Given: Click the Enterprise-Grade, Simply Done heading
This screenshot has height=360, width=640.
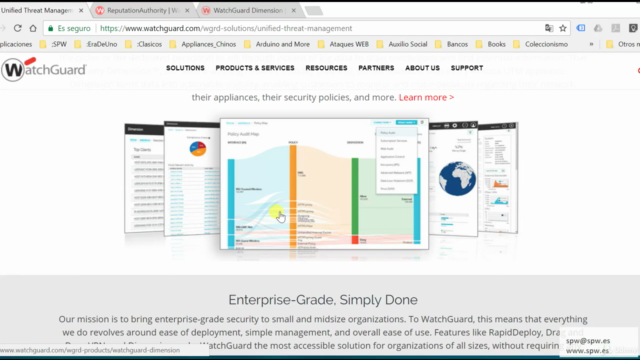Looking at the screenshot, I should pos(323,300).
